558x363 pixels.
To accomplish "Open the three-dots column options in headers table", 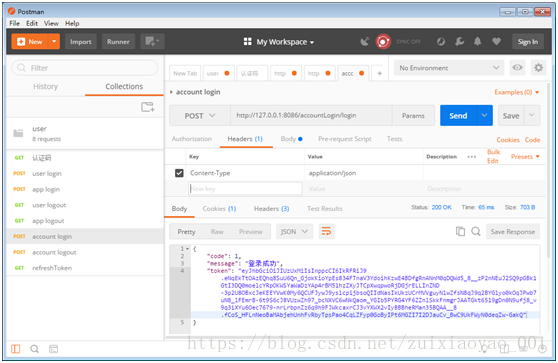I will coord(472,157).
